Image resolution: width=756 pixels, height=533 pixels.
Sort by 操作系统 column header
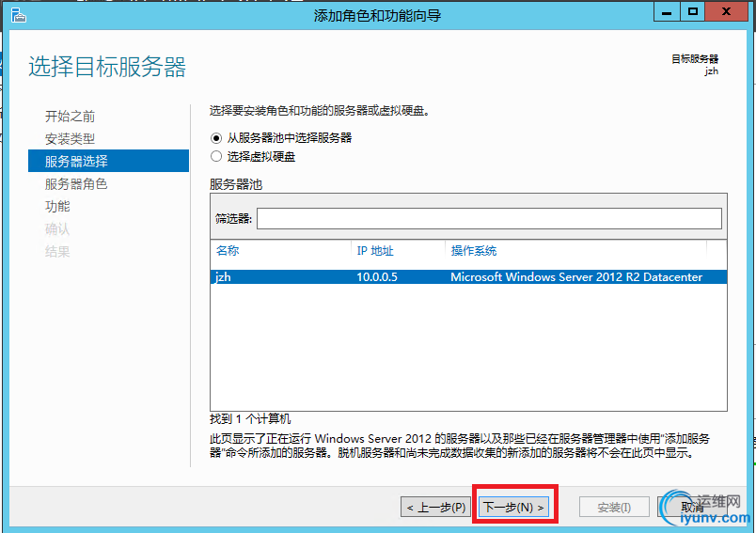coord(474,251)
